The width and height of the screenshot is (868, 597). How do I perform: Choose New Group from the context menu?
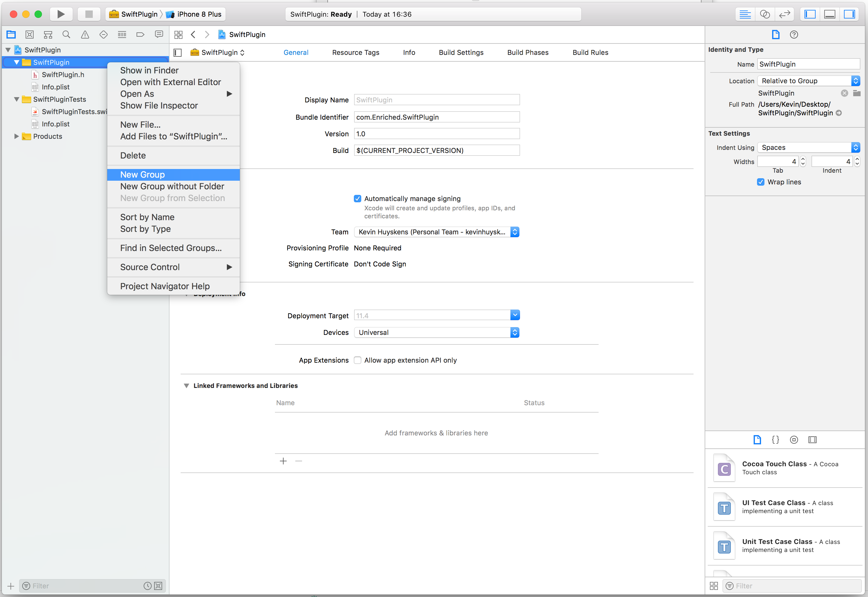pos(142,175)
